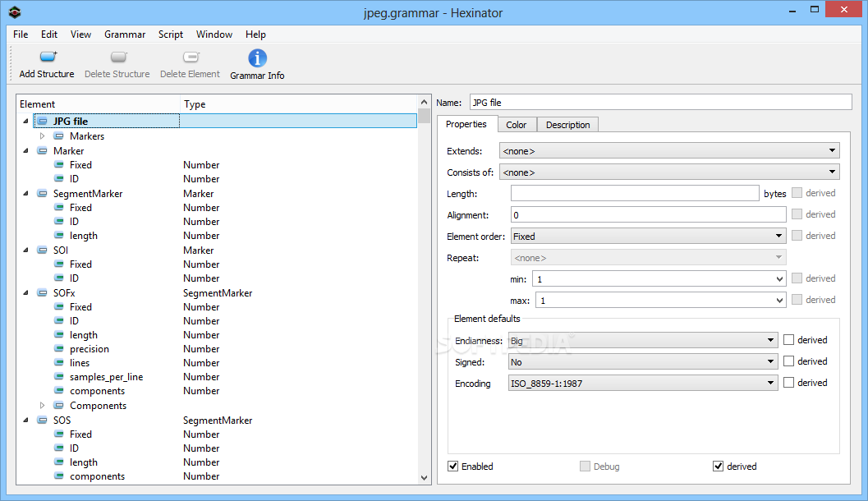Viewport: 868px width, 501px height.
Task: Select the samples_per_line element row
Action: click(217, 377)
